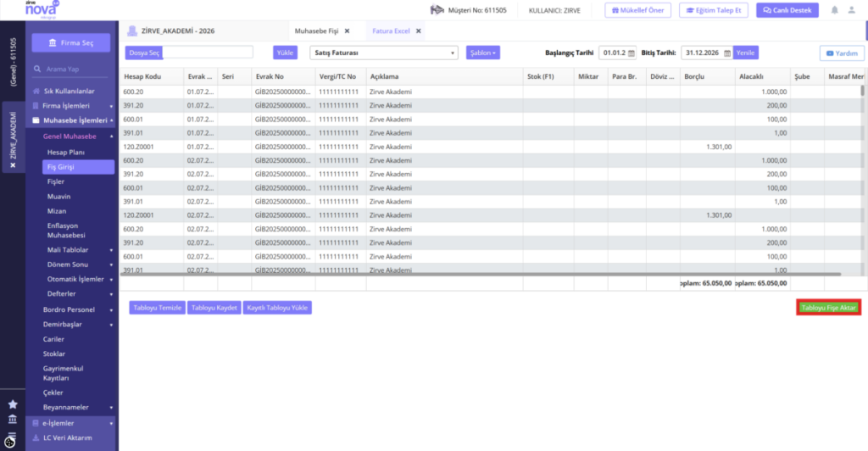This screenshot has height=451, width=868.
Task: Expand Defterler submenu
Action: coord(111,294)
